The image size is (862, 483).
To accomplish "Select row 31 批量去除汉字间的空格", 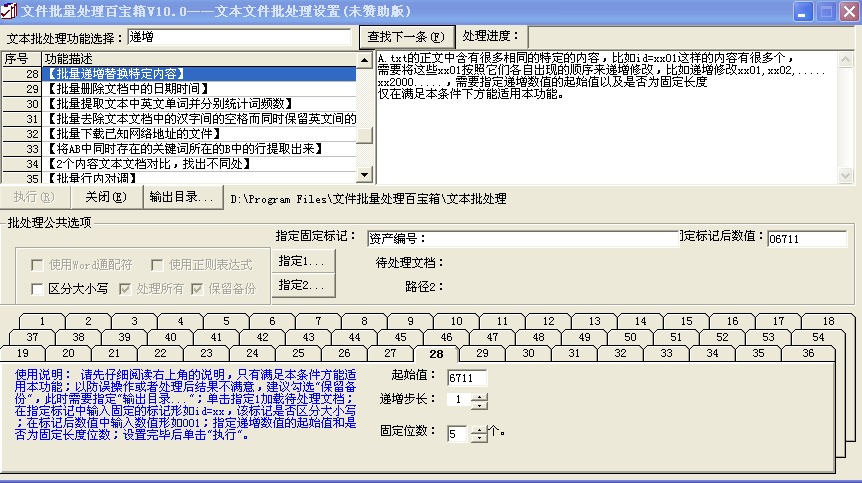I will click(x=179, y=119).
